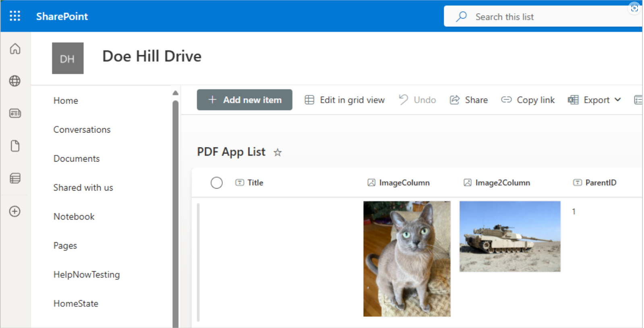Click the ParentID value 1 cell

point(574,212)
